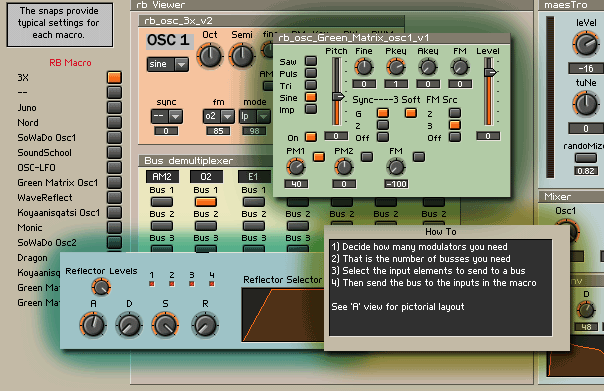
Task: Select the Saw waveform button
Action: pyautogui.click(x=311, y=61)
